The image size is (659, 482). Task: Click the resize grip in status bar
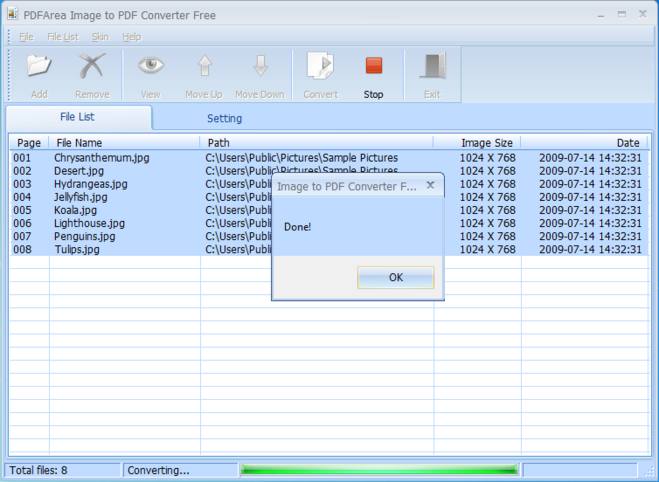click(x=649, y=470)
